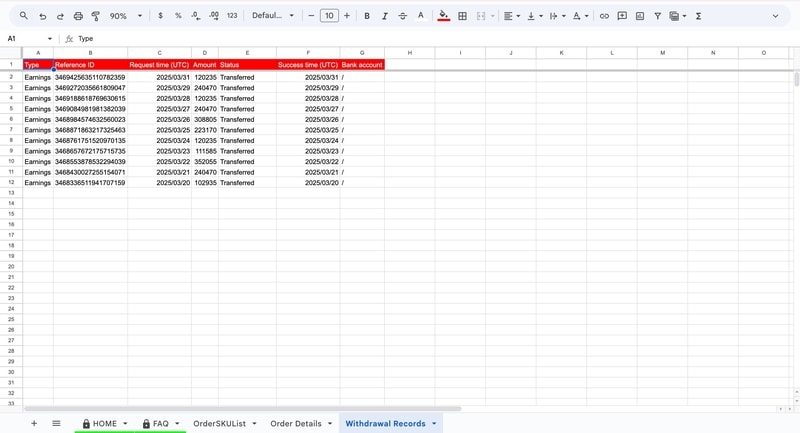Toggle strikethrough formatting
Viewport: 800px width, 433px height.
coord(402,16)
